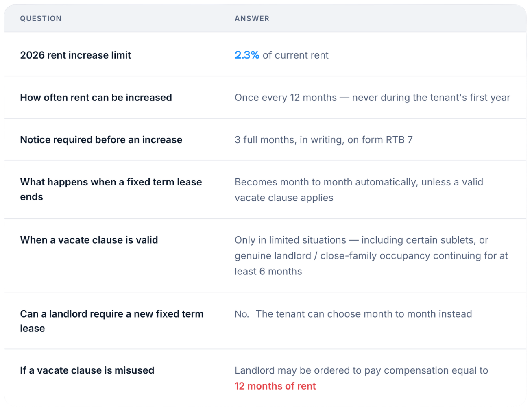Click the 'Once every 12 months' answer
532x407 pixels.
(372, 98)
